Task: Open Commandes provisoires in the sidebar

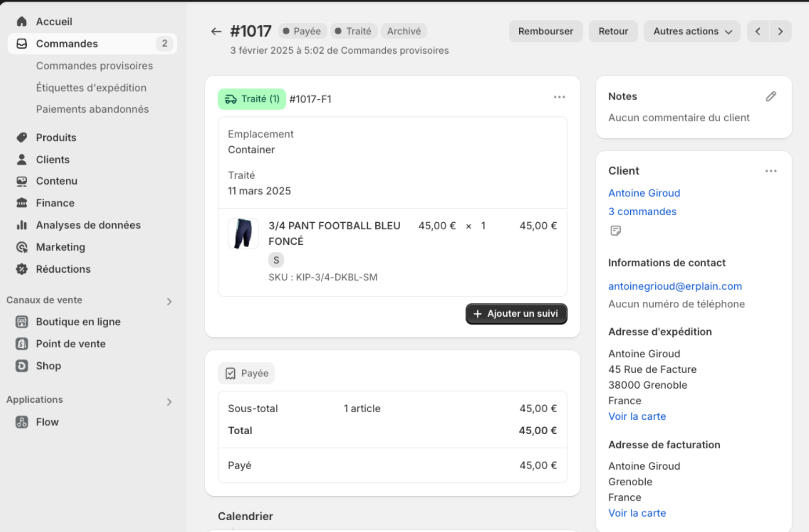Action: point(94,66)
